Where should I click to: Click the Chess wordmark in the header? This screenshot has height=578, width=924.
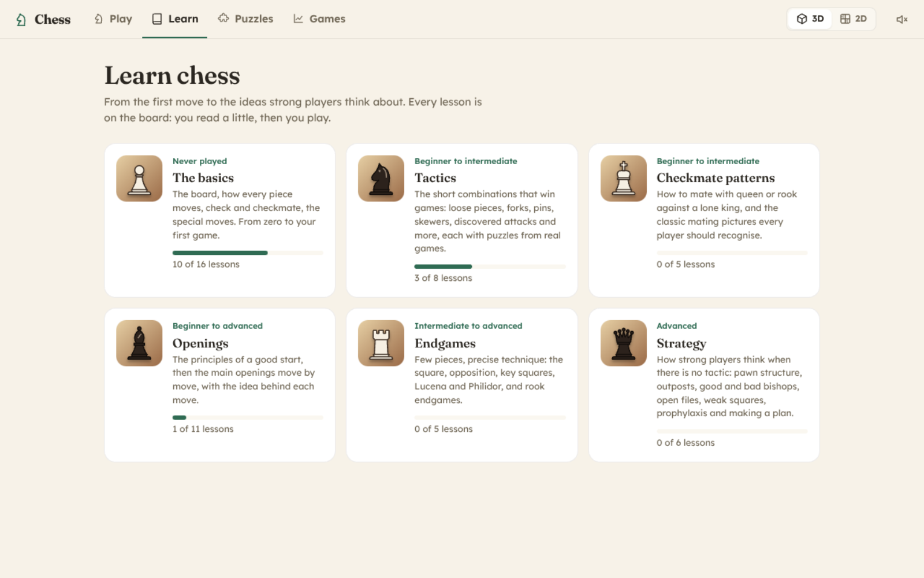click(x=53, y=20)
